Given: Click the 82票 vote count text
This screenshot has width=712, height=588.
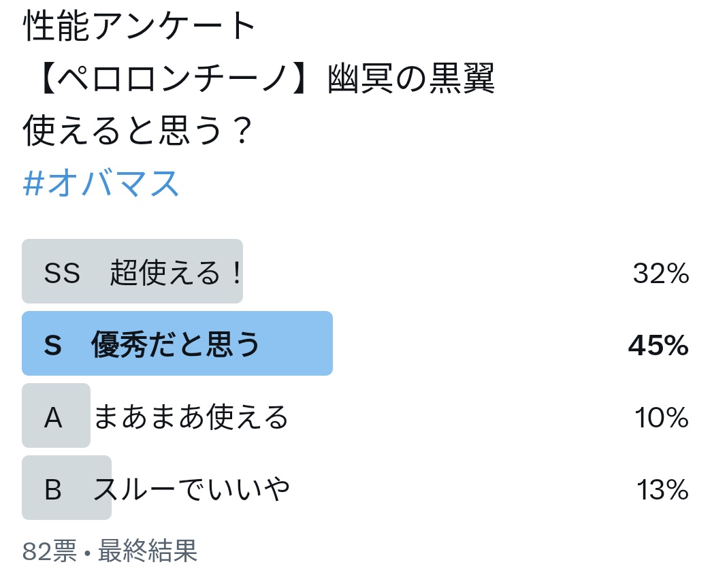Looking at the screenshot, I should pyautogui.click(x=50, y=551).
